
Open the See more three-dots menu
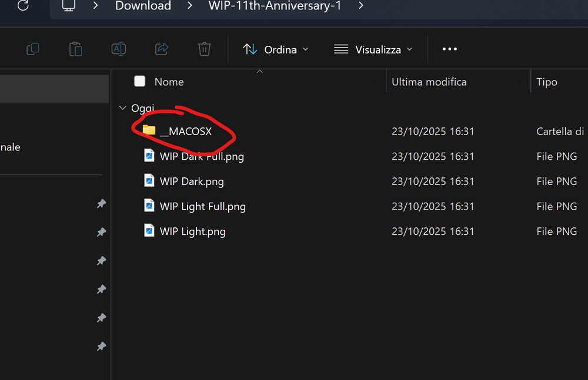pyautogui.click(x=449, y=49)
